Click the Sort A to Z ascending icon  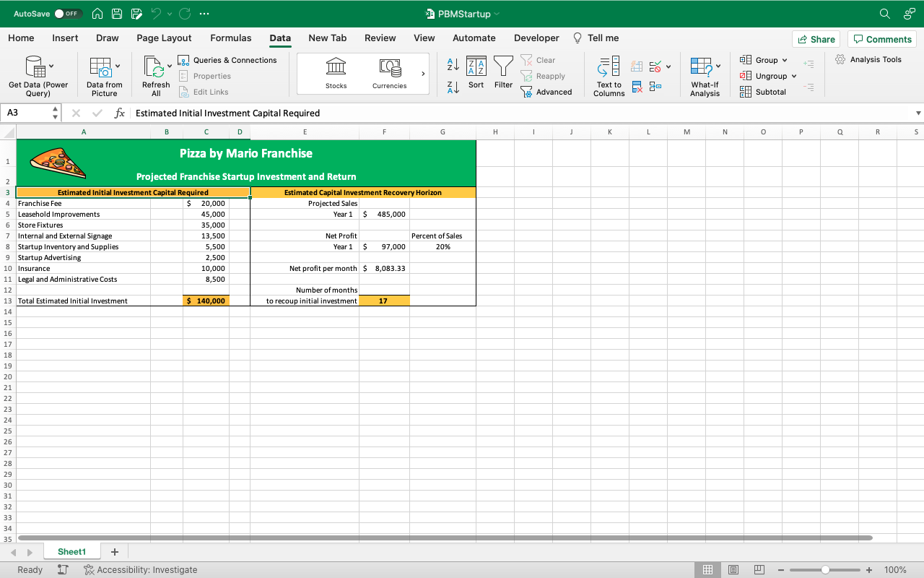tap(453, 64)
